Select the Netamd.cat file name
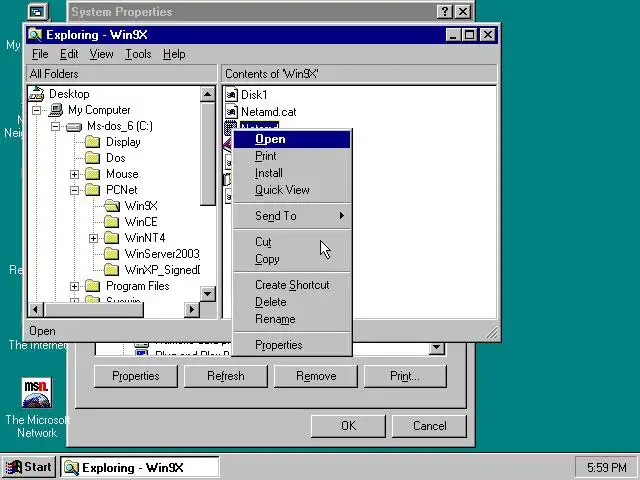The image size is (640, 480). tap(269, 112)
